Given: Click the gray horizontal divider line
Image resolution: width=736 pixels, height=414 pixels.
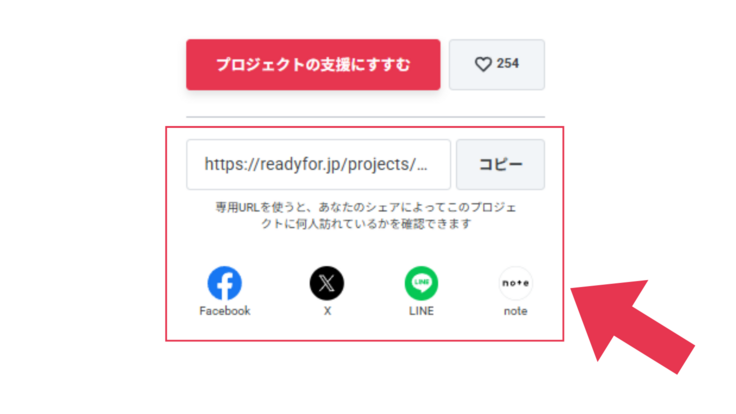Looking at the screenshot, I should (x=365, y=116).
